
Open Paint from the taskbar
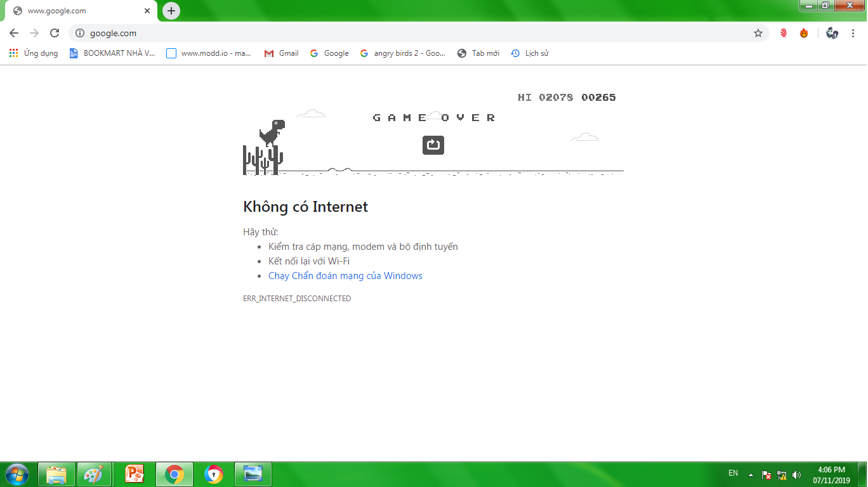pos(95,474)
